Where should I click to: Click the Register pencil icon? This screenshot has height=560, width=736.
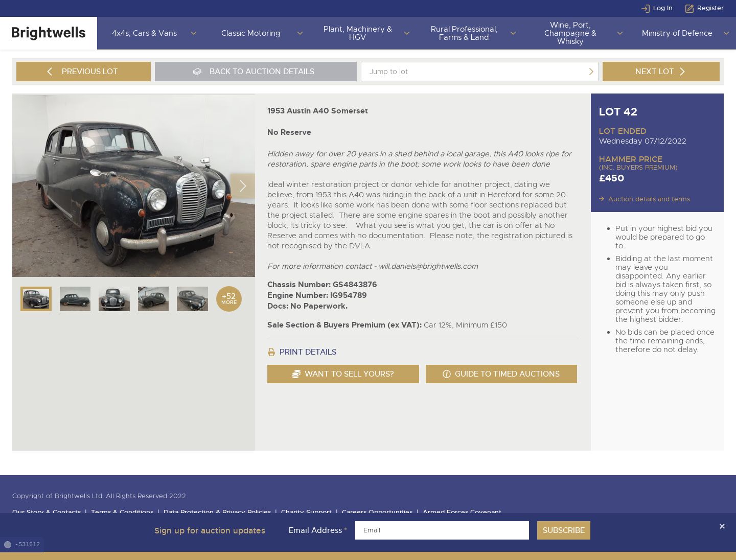point(689,8)
